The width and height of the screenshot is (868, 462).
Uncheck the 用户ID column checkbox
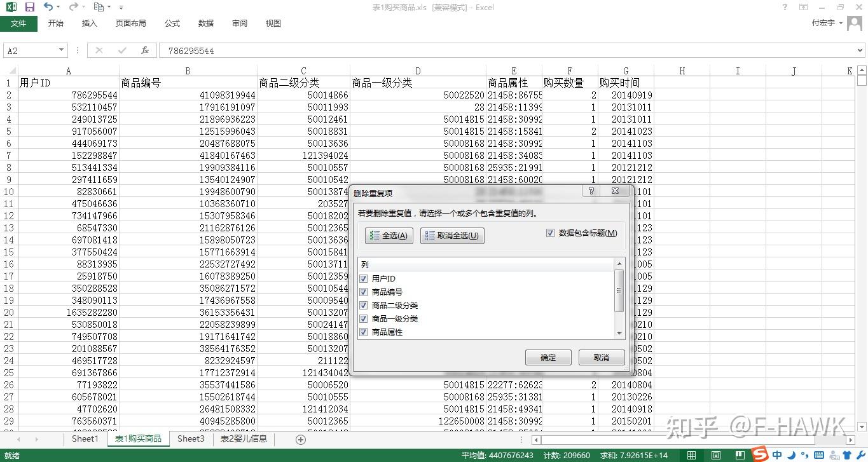coord(364,278)
